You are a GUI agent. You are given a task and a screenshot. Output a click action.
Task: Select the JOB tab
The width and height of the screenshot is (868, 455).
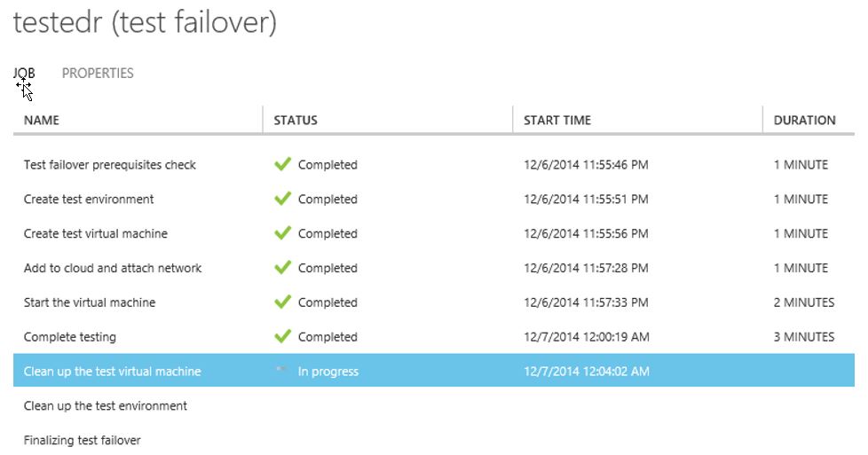24,73
